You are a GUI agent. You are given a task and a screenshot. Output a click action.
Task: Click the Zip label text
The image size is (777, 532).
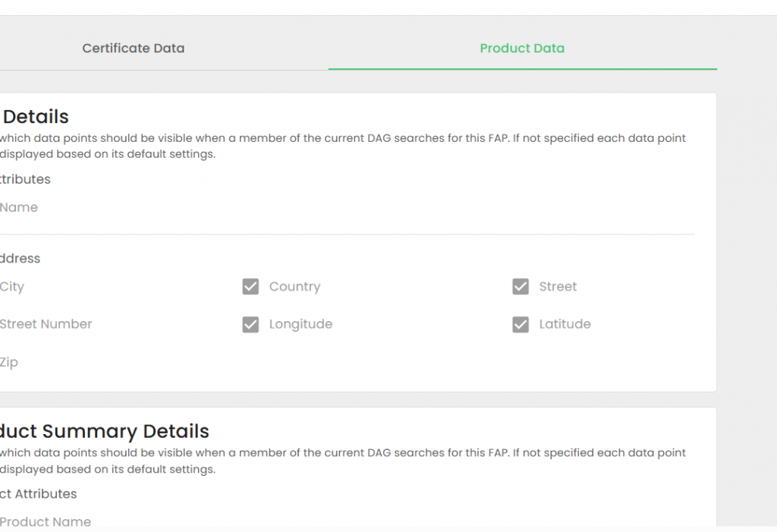point(9,363)
